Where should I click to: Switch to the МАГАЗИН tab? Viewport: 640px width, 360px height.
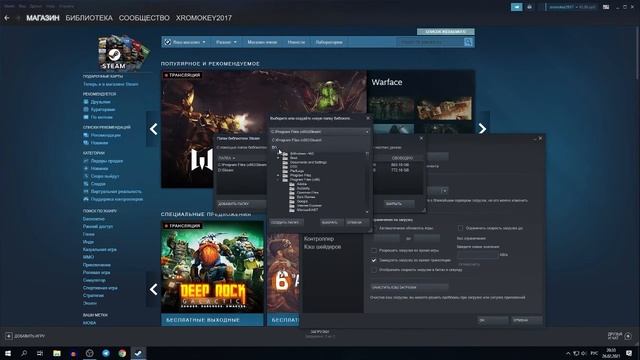tap(43, 18)
